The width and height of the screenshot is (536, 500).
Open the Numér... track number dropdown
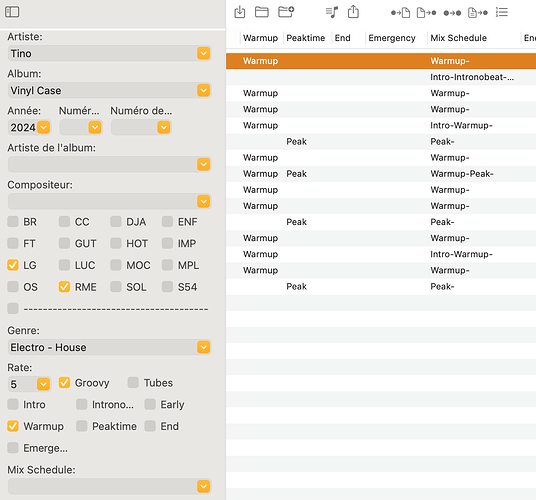click(95, 127)
